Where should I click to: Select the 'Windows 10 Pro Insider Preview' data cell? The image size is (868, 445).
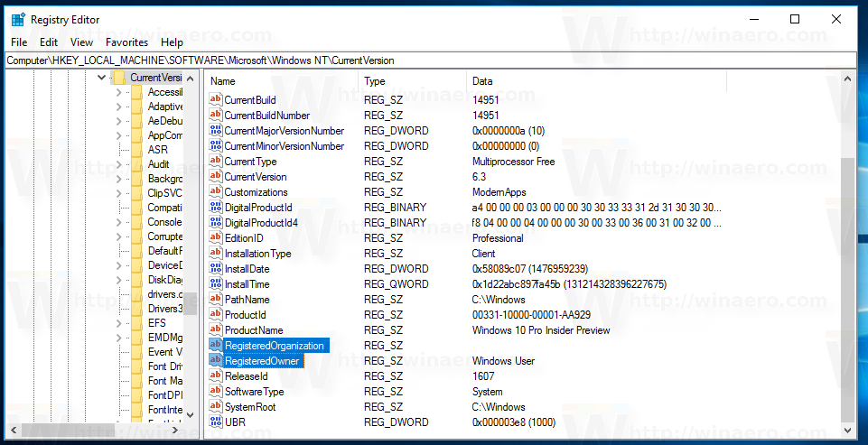click(541, 329)
